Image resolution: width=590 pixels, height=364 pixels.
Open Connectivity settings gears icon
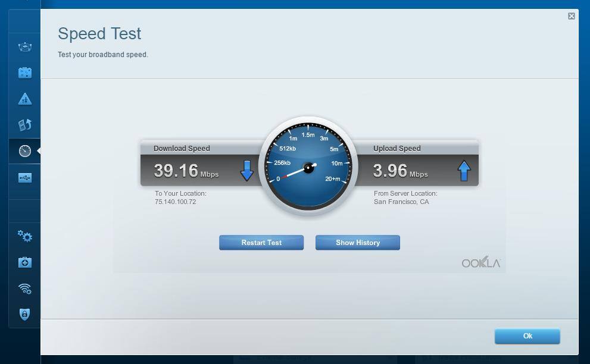coord(24,236)
